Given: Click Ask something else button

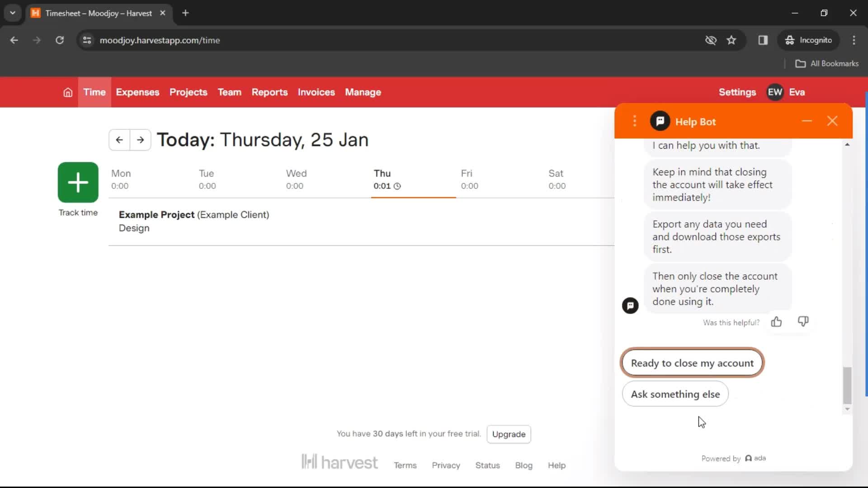Looking at the screenshot, I should [675, 394].
